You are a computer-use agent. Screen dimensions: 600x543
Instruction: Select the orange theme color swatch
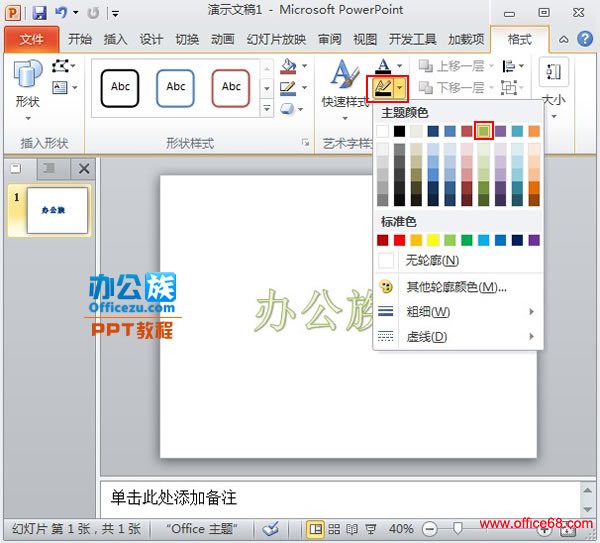[x=534, y=131]
